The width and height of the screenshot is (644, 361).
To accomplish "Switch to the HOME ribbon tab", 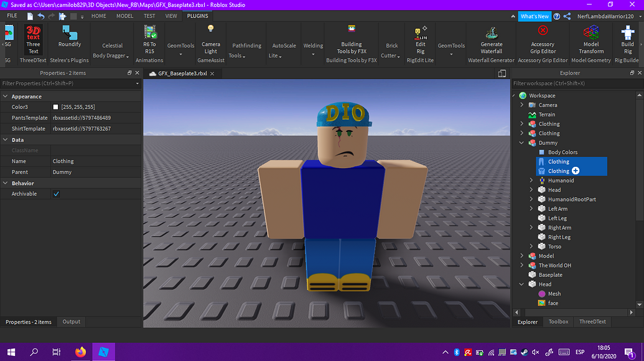I will coord(98,16).
